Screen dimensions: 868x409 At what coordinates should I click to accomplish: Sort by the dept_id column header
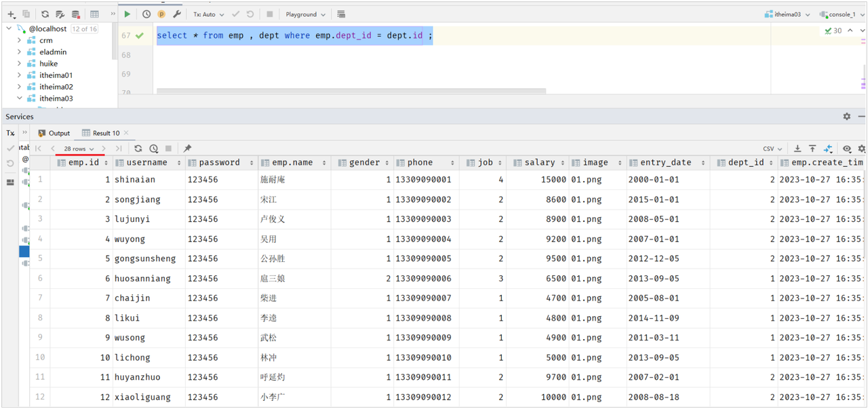tap(744, 163)
